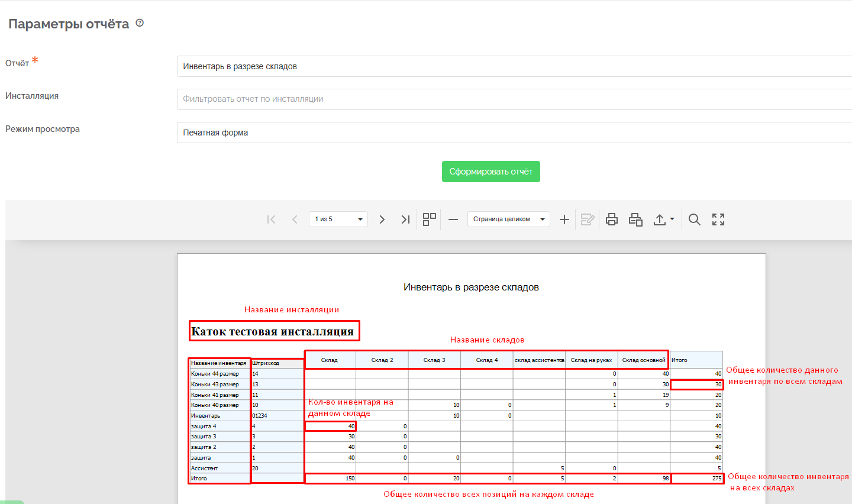Viewport: 852px width, 504px height.
Task: Go to the next report page
Action: tap(382, 219)
